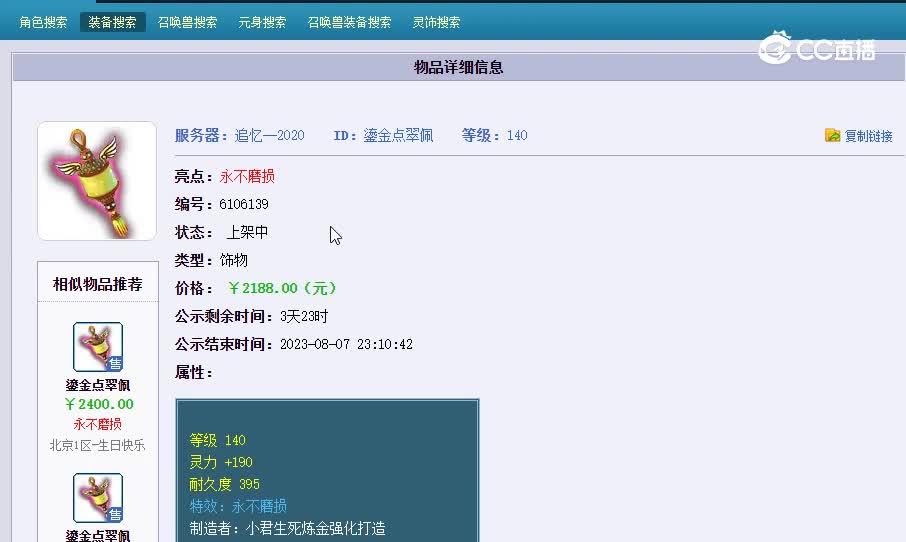Click the ID value 鎏金点翠佩

pos(398,135)
